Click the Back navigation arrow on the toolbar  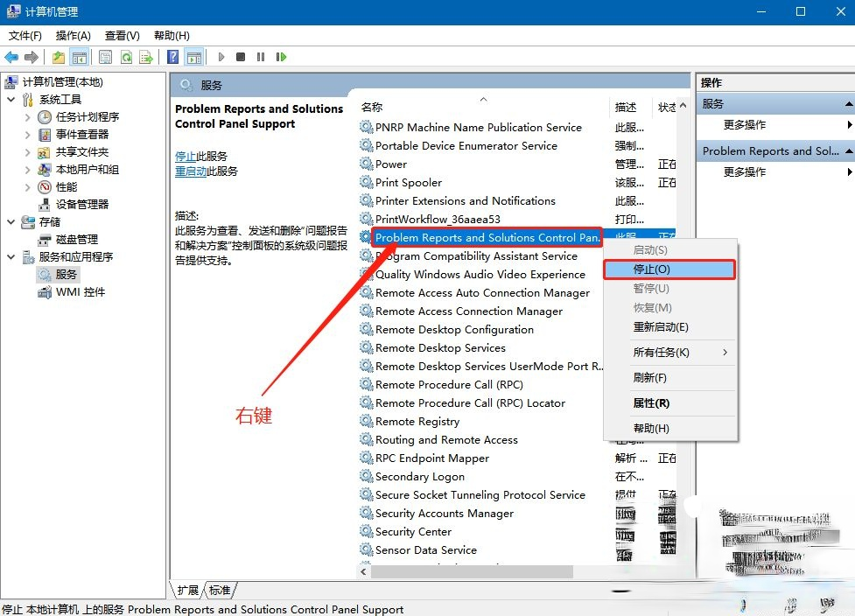point(11,56)
